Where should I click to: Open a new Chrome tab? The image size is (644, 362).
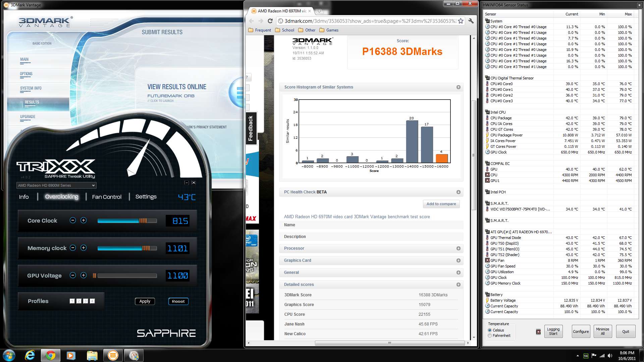(319, 11)
